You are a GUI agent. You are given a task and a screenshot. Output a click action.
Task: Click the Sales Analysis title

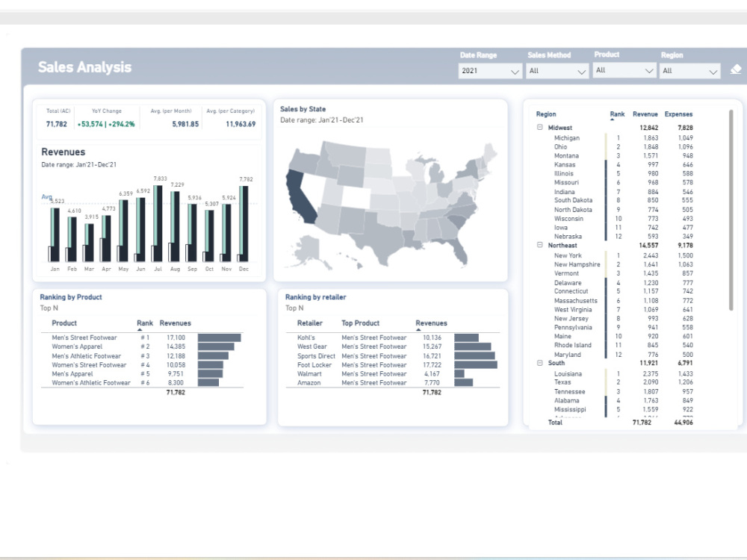pyautogui.click(x=85, y=67)
